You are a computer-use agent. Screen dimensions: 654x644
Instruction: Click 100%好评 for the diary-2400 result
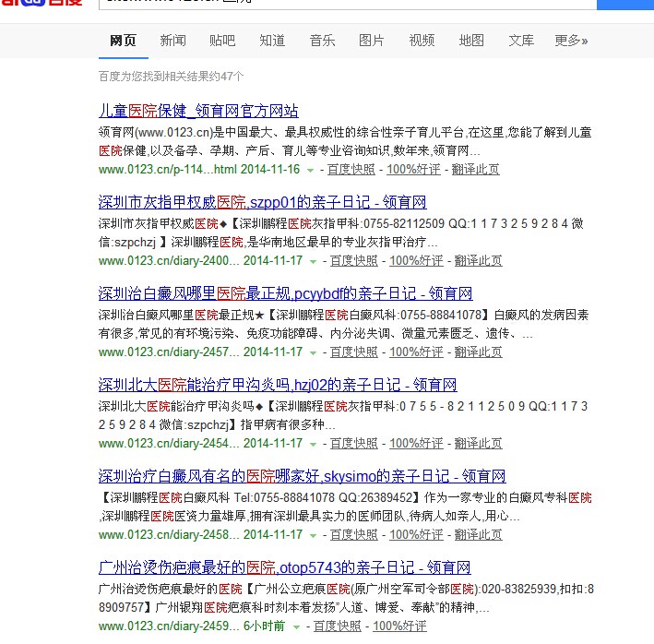(x=417, y=261)
